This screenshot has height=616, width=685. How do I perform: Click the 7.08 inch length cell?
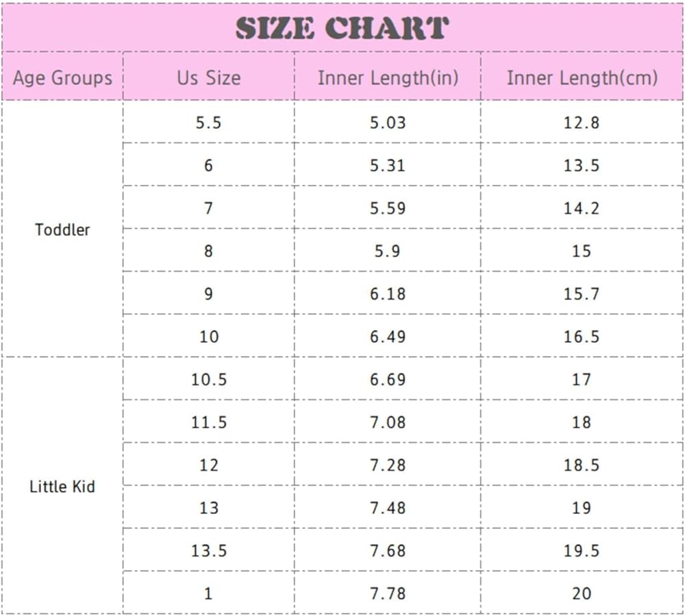pyautogui.click(x=388, y=422)
